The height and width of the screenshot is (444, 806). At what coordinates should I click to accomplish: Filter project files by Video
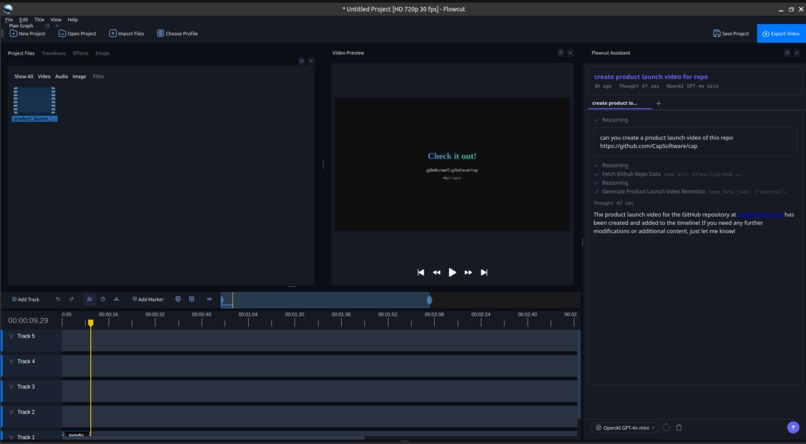(x=44, y=77)
